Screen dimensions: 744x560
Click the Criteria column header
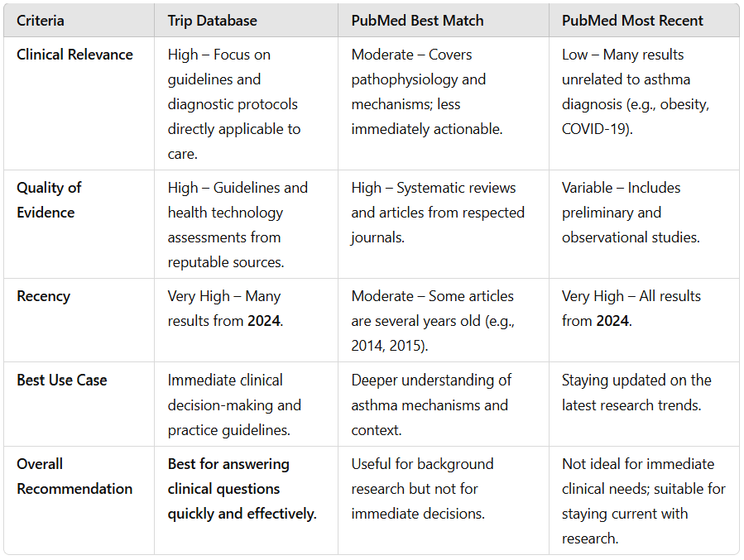pyautogui.click(x=41, y=21)
